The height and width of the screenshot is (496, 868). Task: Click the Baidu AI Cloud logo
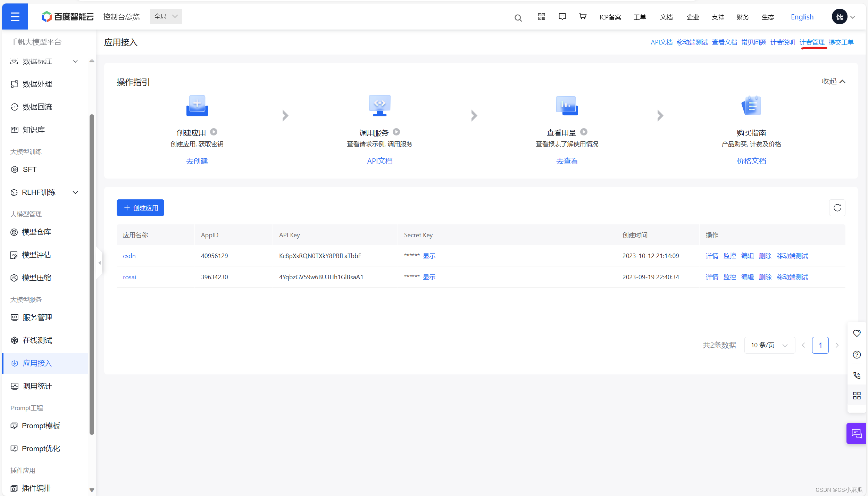pyautogui.click(x=68, y=16)
